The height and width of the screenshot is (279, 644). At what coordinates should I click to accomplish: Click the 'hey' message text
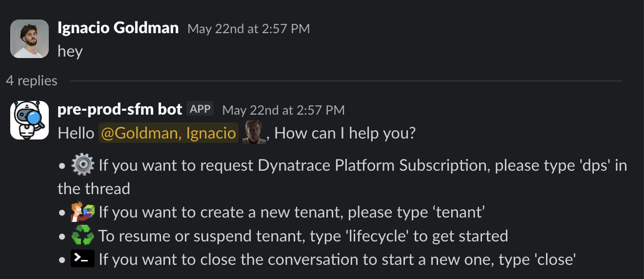click(x=70, y=51)
